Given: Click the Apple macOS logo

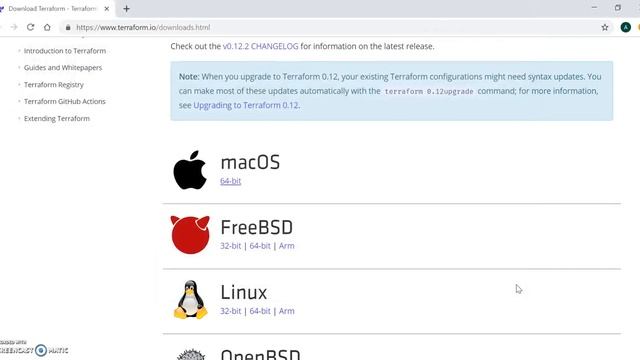Looking at the screenshot, I should [190, 170].
